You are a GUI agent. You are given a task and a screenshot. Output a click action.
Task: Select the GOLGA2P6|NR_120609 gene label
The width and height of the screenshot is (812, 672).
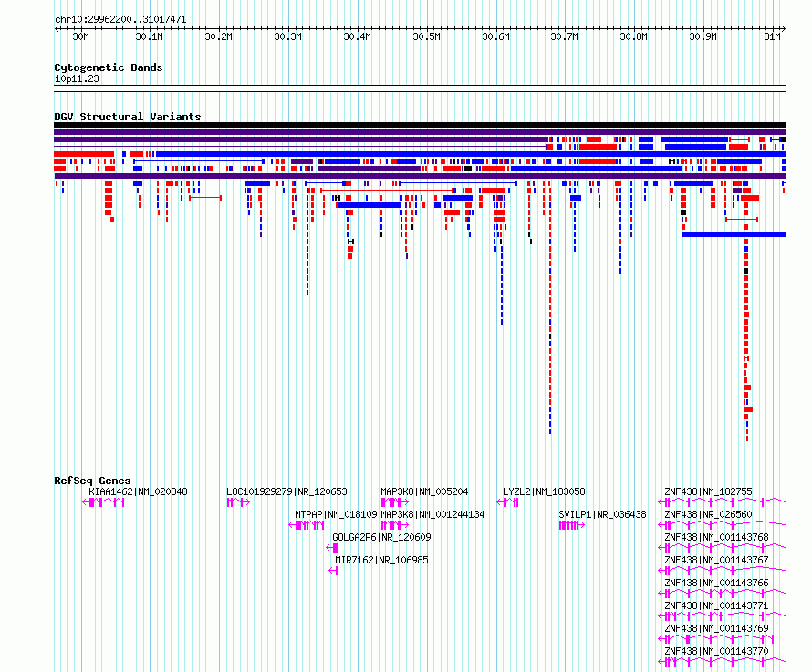click(x=381, y=537)
